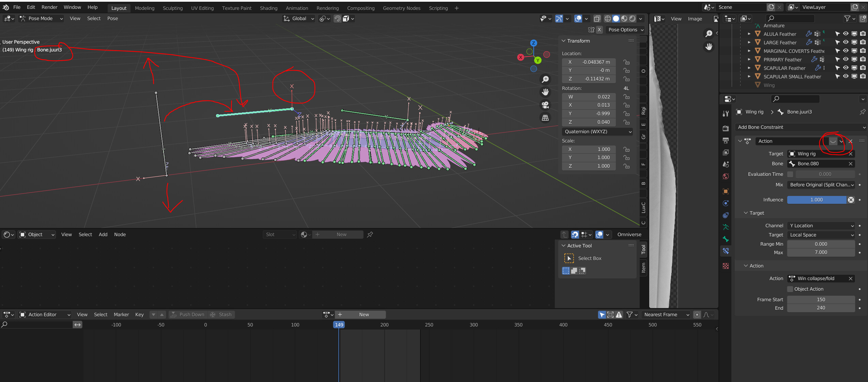Viewport: 868px width, 382px height.
Task: Lock Location X with padlock icon
Action: coord(626,62)
